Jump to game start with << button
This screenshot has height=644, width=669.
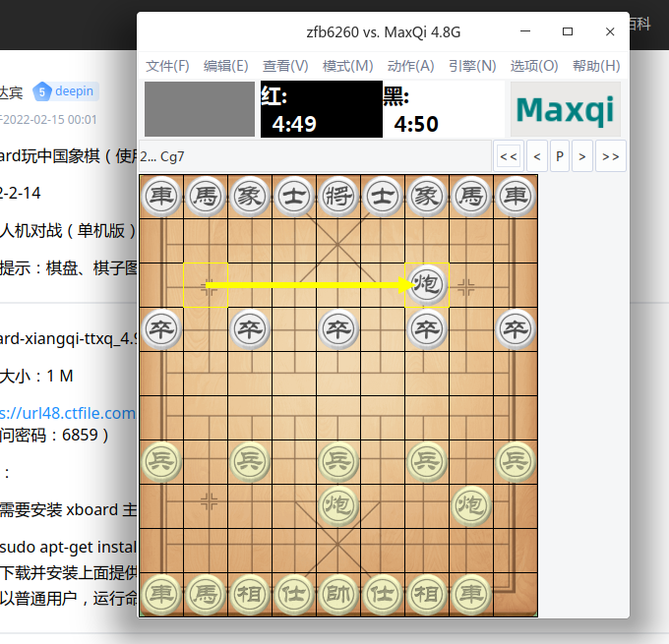coord(509,156)
